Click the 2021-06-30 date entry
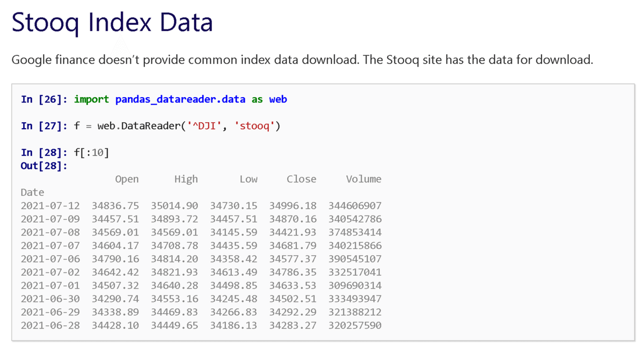Image resolution: width=644 pixels, height=348 pixels. [x=50, y=299]
